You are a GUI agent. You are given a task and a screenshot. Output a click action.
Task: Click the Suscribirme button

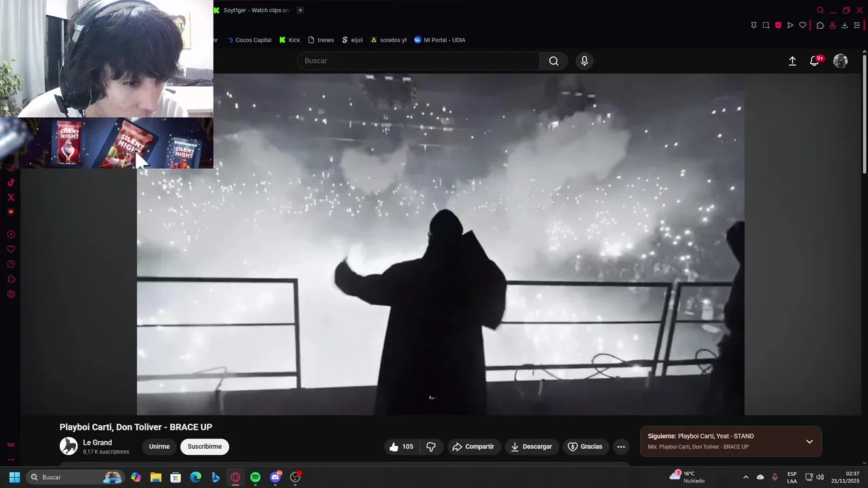coord(205,447)
